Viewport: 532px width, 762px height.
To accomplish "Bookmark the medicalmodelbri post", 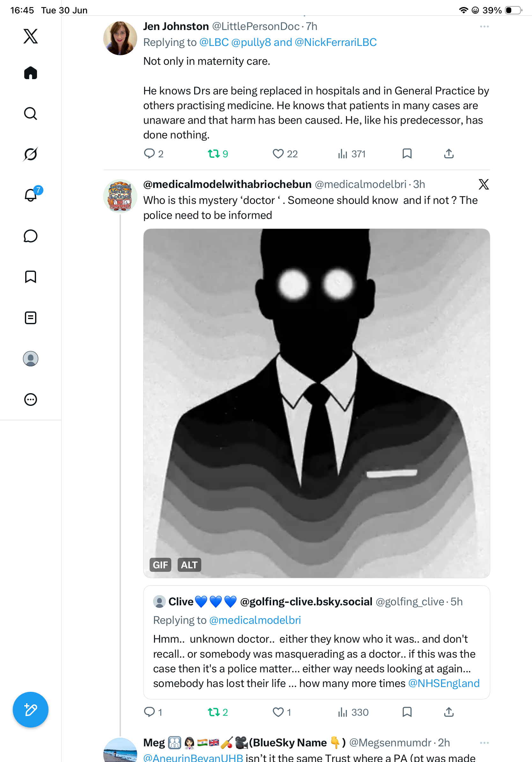I will (x=407, y=712).
